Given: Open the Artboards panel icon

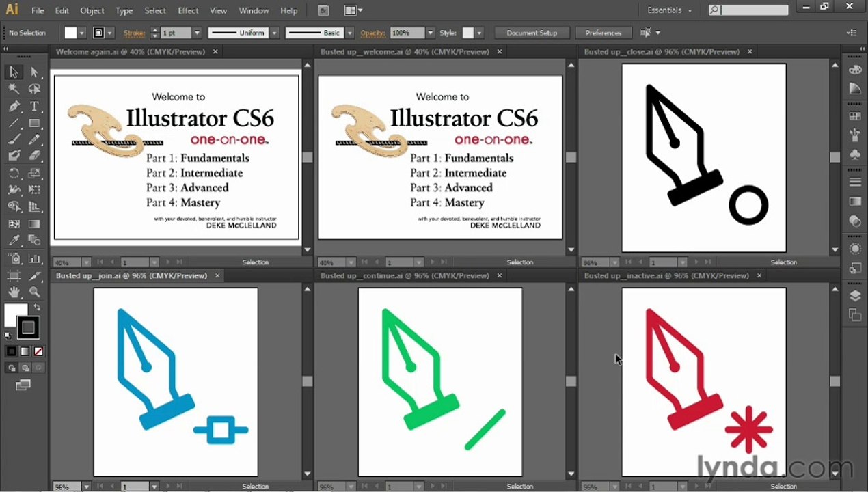Looking at the screenshot, I should [854, 314].
